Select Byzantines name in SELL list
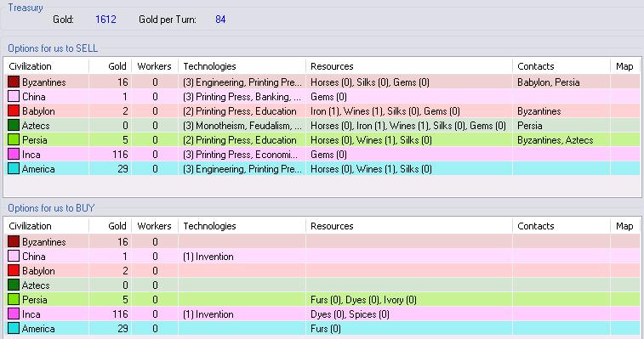Viewport: 644px width, 339px height. 44,82
